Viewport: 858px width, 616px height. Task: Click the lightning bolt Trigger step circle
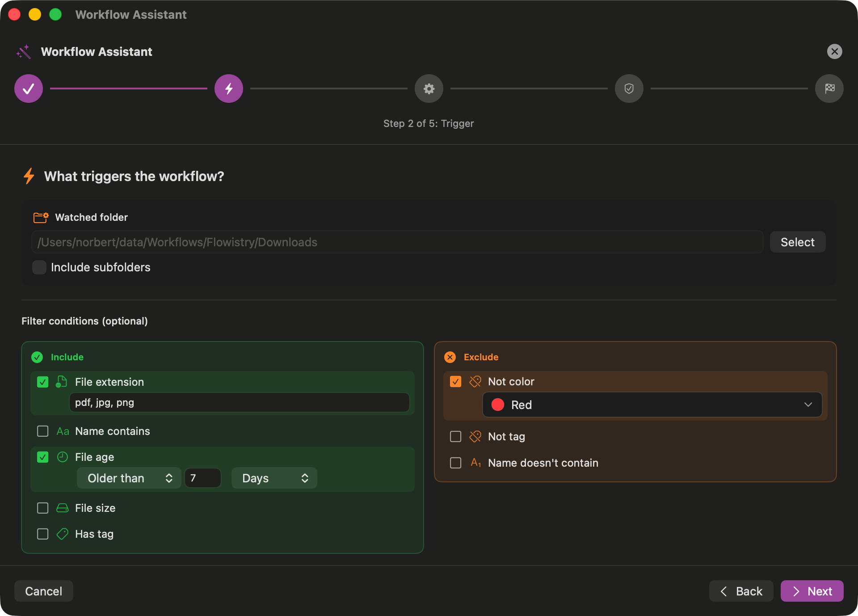[229, 89]
